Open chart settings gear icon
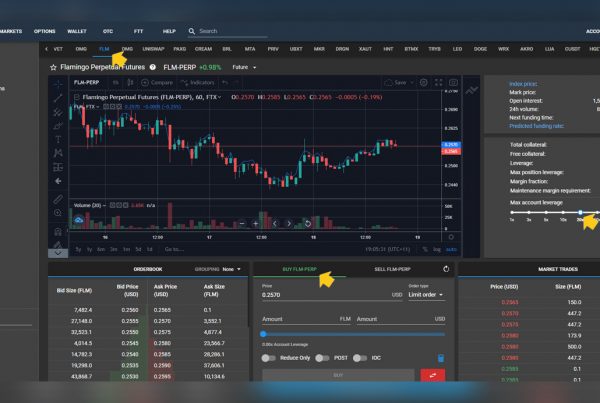600x403 pixels. tap(424, 82)
